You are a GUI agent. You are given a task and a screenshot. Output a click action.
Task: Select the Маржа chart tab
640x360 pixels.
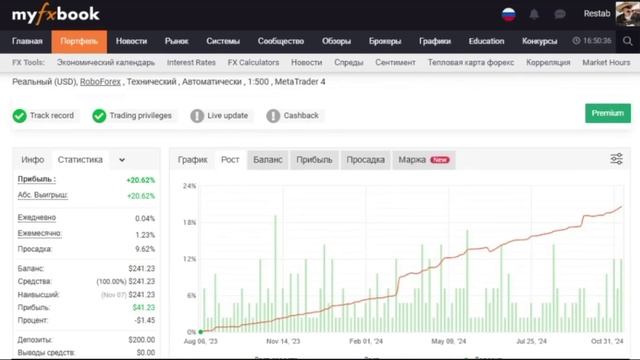click(424, 160)
